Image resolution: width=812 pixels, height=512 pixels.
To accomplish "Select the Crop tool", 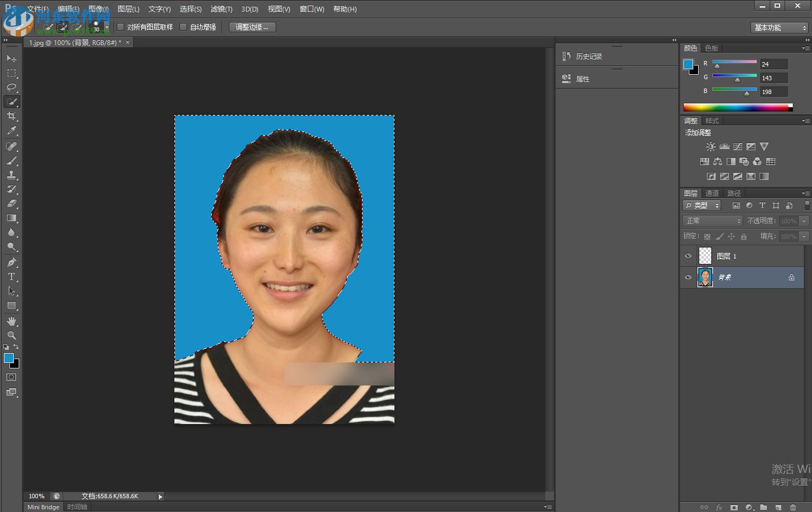I will click(11, 116).
